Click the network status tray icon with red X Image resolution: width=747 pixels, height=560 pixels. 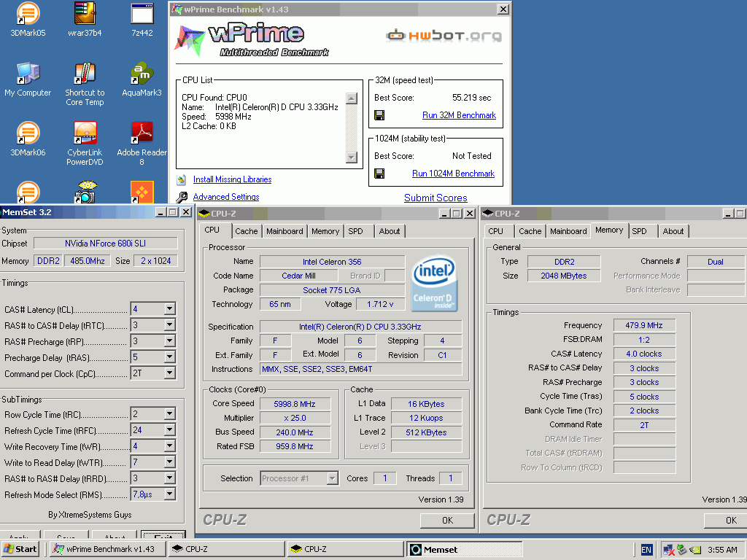(669, 550)
